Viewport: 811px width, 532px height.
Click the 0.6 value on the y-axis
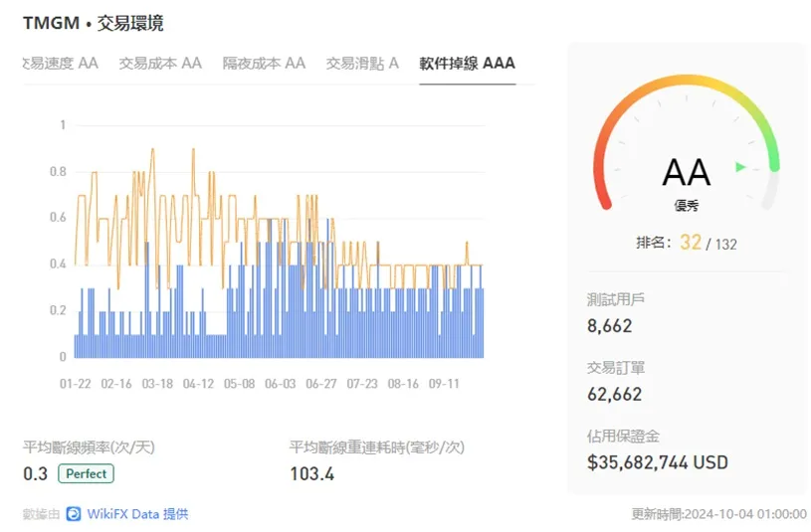pyautogui.click(x=58, y=217)
